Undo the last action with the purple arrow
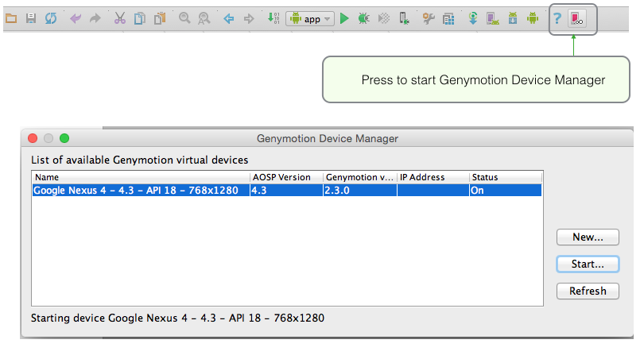 pos(76,18)
